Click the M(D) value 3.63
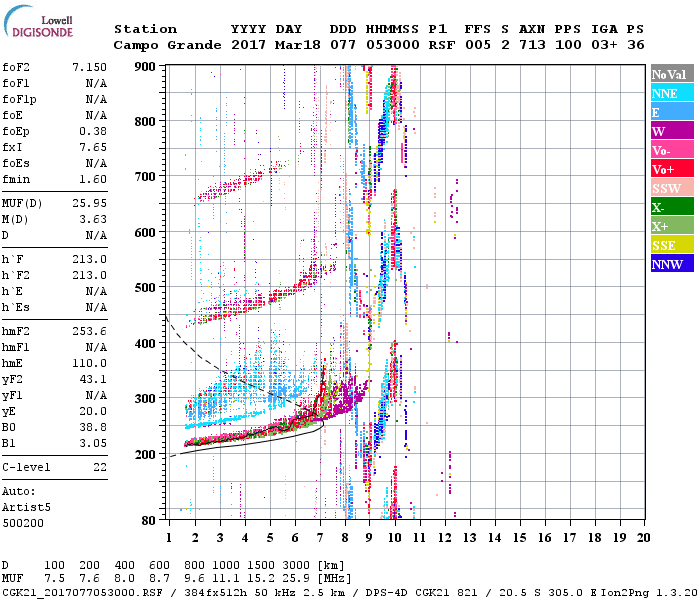Image resolution: width=700 pixels, height=600 pixels. coord(93,219)
